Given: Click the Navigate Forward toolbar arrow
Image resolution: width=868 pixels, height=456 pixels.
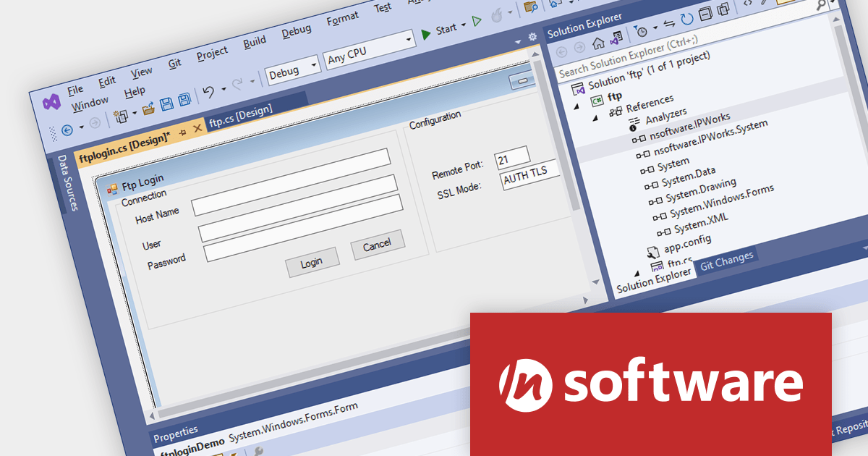Looking at the screenshot, I should point(94,124).
